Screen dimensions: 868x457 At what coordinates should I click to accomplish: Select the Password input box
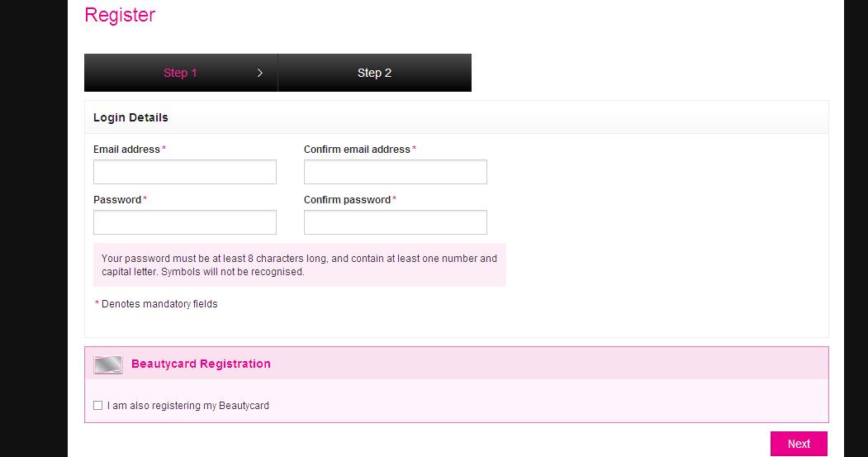point(185,222)
